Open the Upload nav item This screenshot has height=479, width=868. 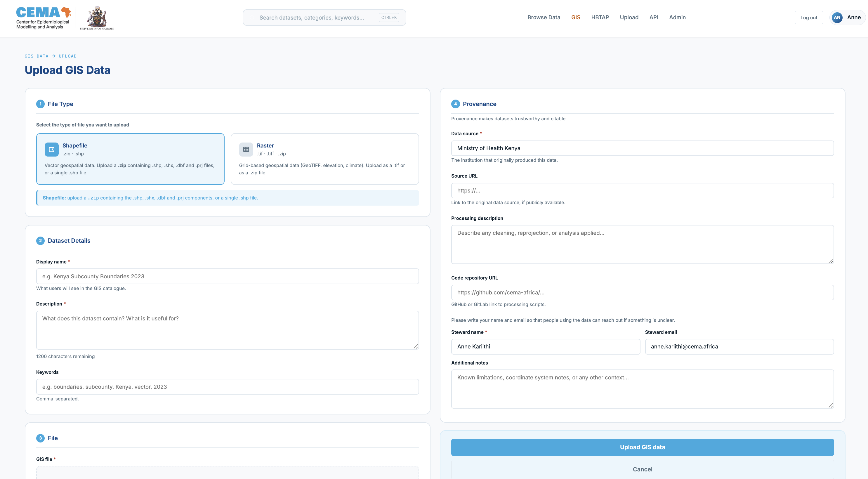[629, 18]
